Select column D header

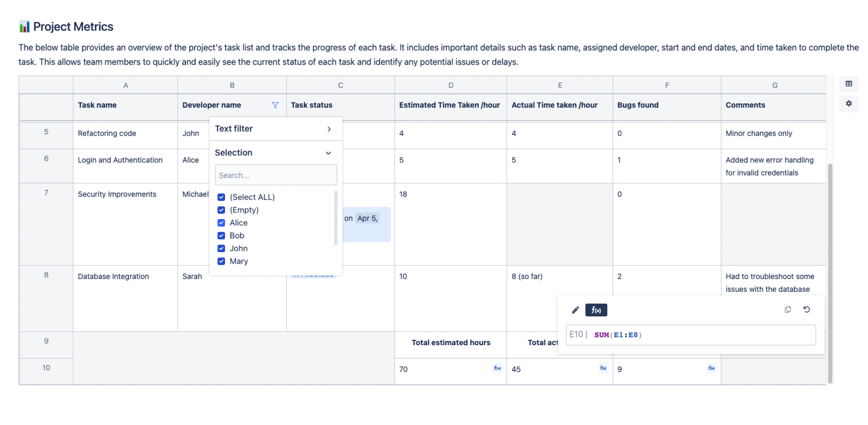[451, 85]
